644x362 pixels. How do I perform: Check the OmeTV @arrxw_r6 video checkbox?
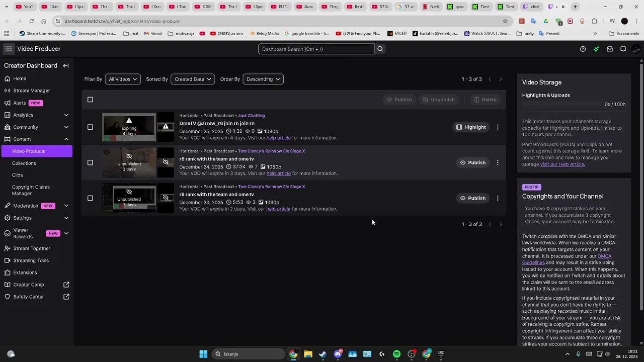point(90,127)
